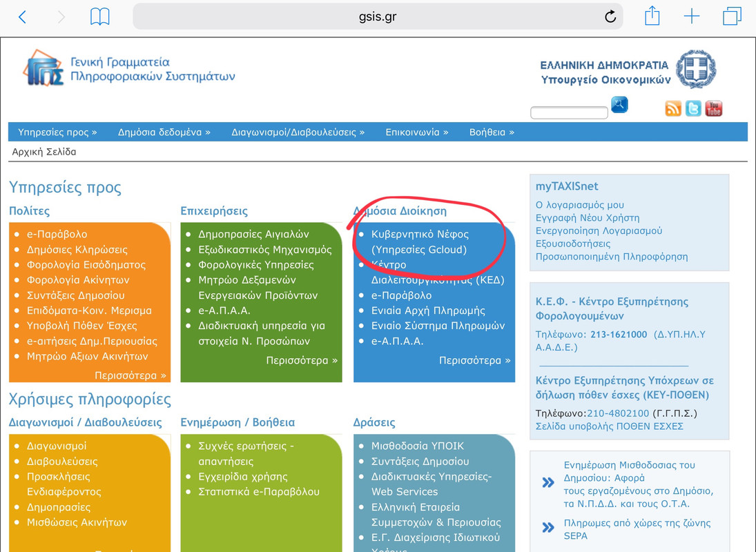
Task: Open the Εξωδικαστικός Μηχανισμός link
Action: coord(265,250)
